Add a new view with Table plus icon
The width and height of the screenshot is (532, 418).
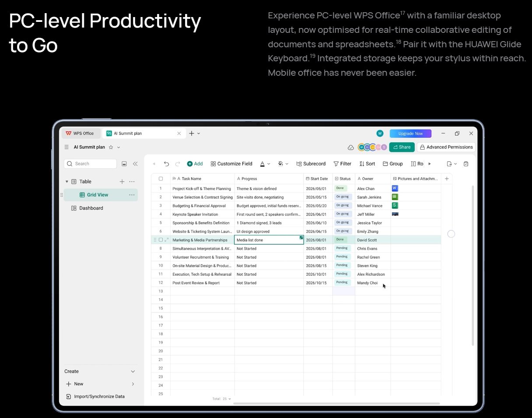click(122, 182)
